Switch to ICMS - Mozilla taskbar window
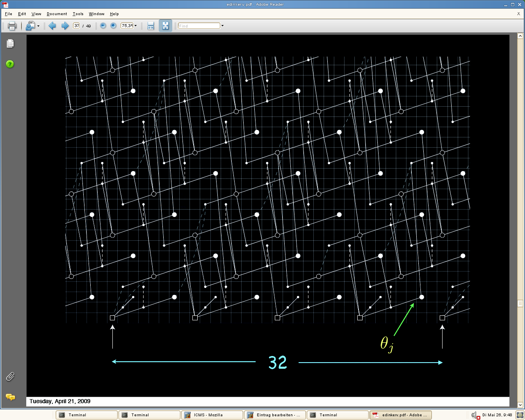This screenshot has height=420, width=525. pyautogui.click(x=212, y=415)
